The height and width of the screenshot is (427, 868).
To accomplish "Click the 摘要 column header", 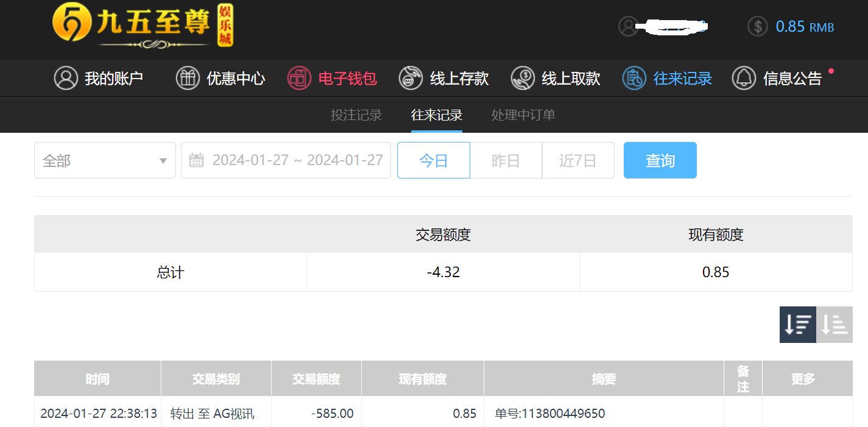I will point(604,379).
